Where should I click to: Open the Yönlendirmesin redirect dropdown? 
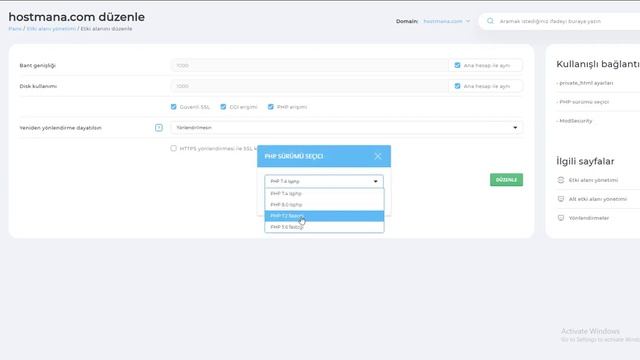click(347, 128)
